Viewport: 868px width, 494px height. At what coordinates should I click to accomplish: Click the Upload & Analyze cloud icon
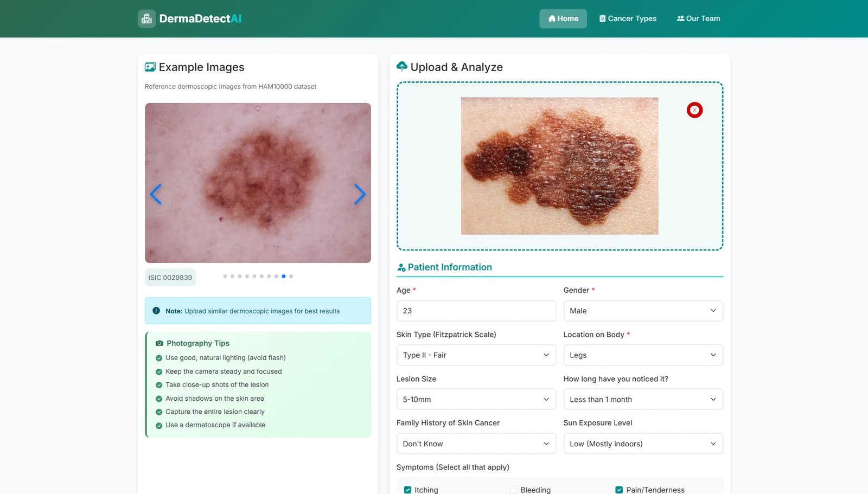(402, 67)
